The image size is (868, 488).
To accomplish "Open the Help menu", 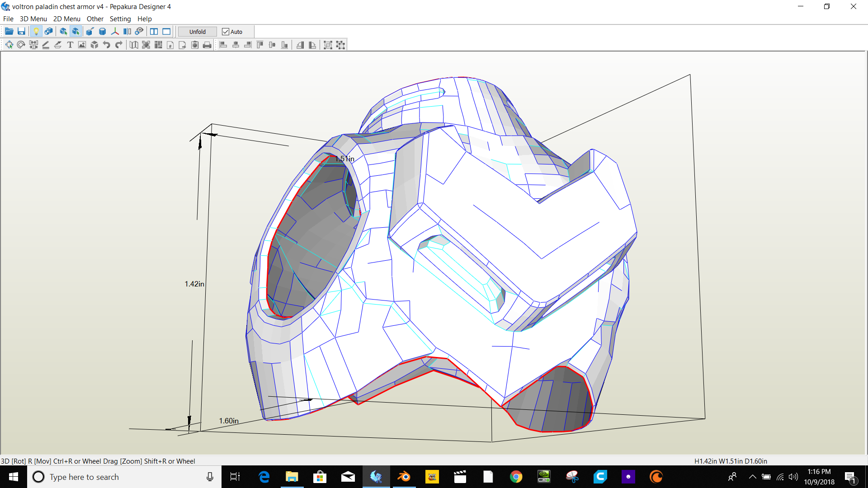I will point(144,19).
